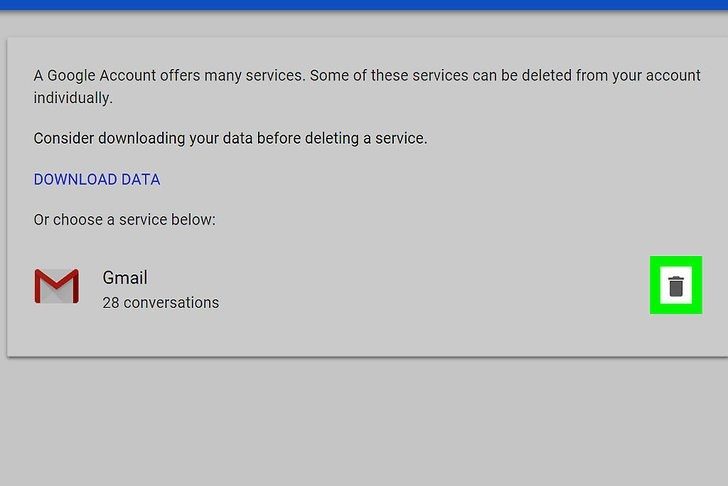Click the trash icon beside Gmail

pyautogui.click(x=676, y=286)
